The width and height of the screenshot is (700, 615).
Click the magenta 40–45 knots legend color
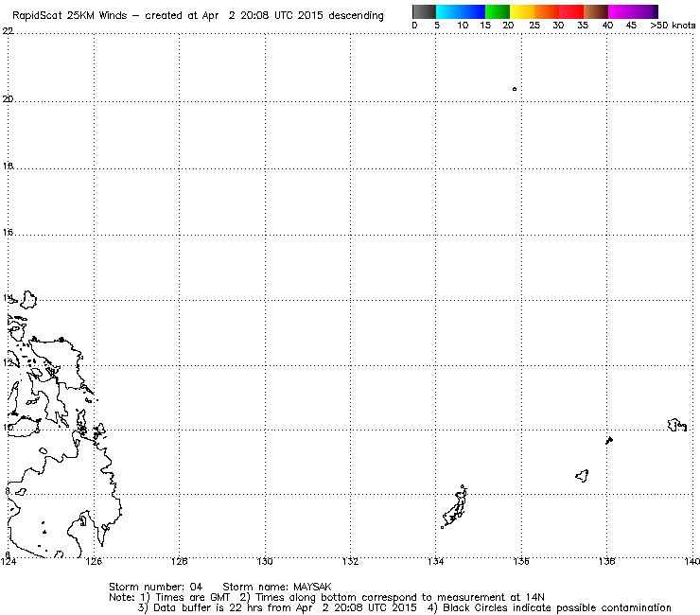coord(621,11)
